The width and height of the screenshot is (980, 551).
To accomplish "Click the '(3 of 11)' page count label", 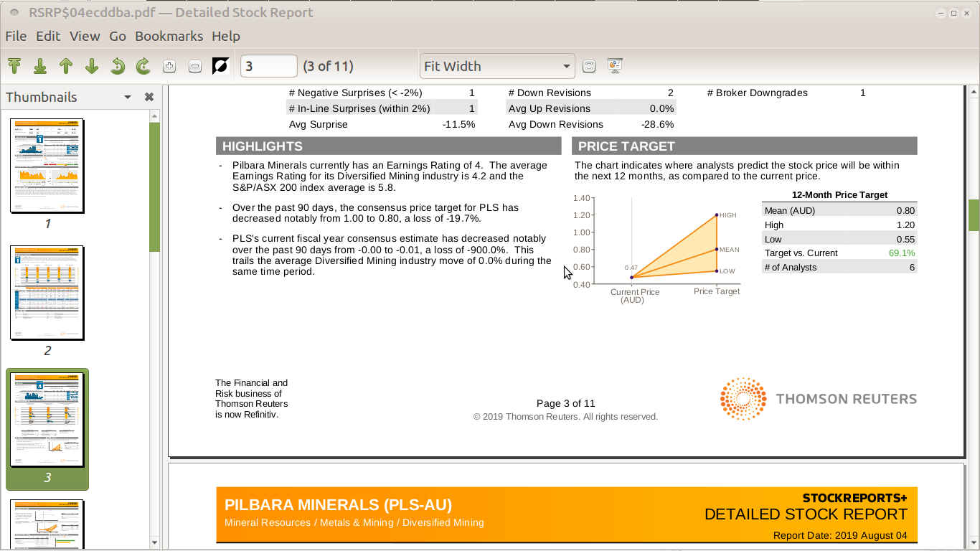I will tap(328, 66).
